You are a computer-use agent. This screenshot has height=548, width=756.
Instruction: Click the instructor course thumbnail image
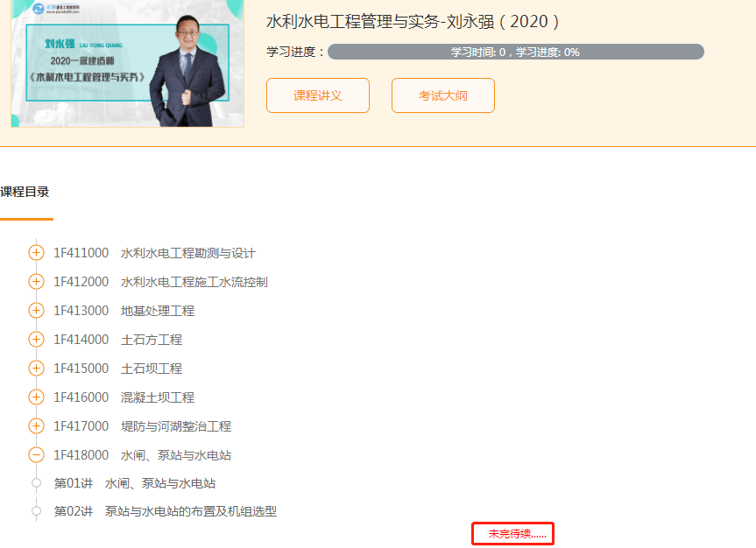[127, 64]
